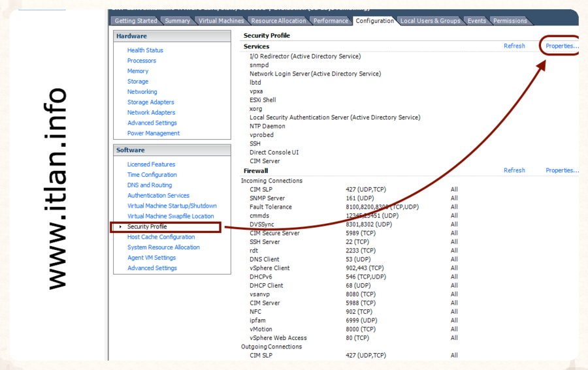Switch to the Virtual Machines tab
The height and width of the screenshot is (370, 588).
tap(221, 21)
